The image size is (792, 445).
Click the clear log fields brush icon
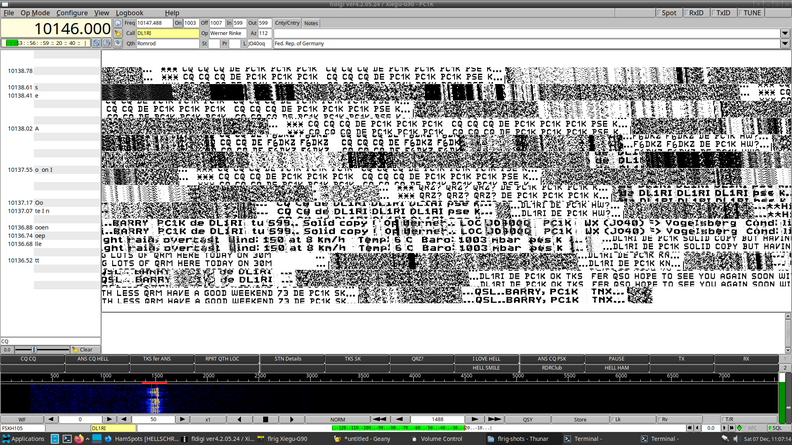(118, 33)
